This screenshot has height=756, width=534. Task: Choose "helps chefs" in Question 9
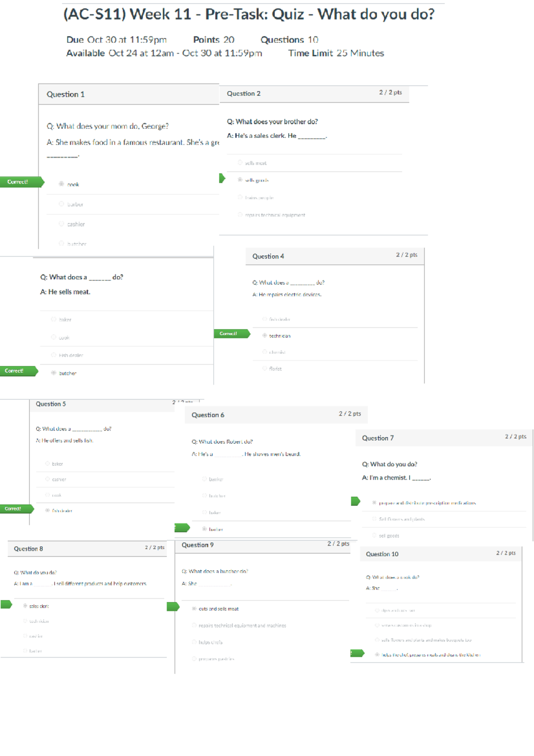point(194,642)
